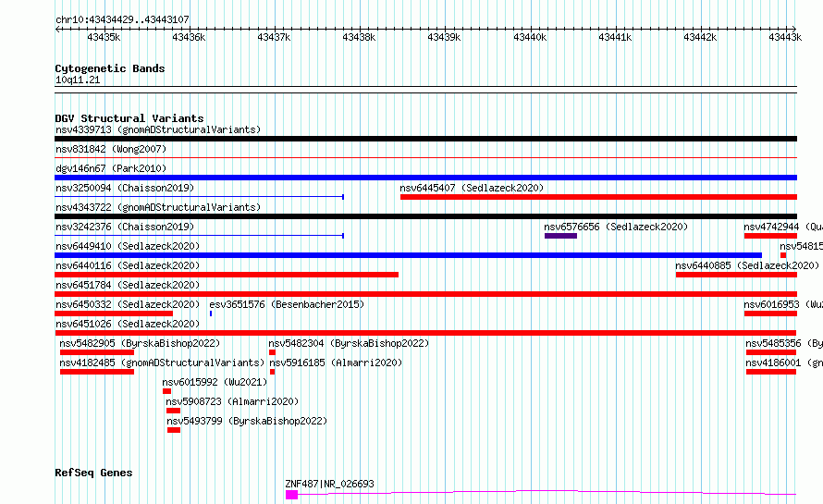Click the nsv5482905 (ByrskaBishop2022) red bar
The image size is (823, 504).
97,352
